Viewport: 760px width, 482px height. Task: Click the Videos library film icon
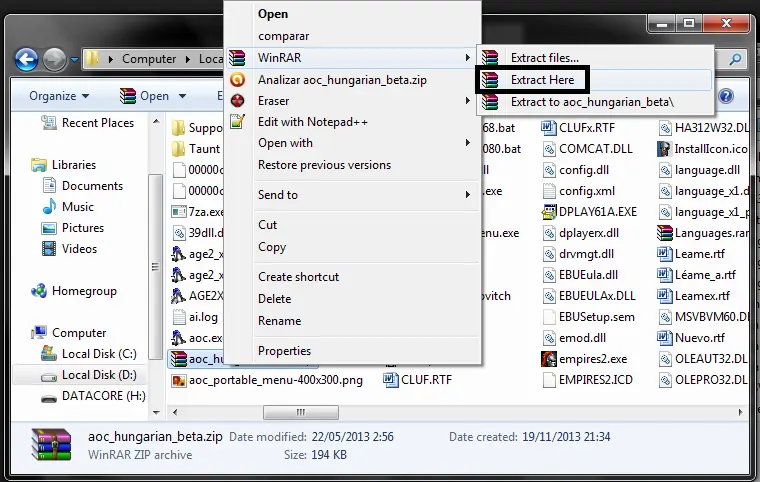[x=49, y=249]
